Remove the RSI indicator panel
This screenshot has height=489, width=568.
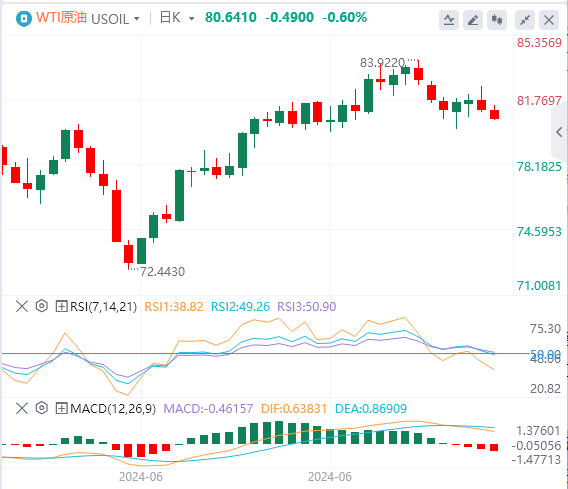click(x=22, y=306)
